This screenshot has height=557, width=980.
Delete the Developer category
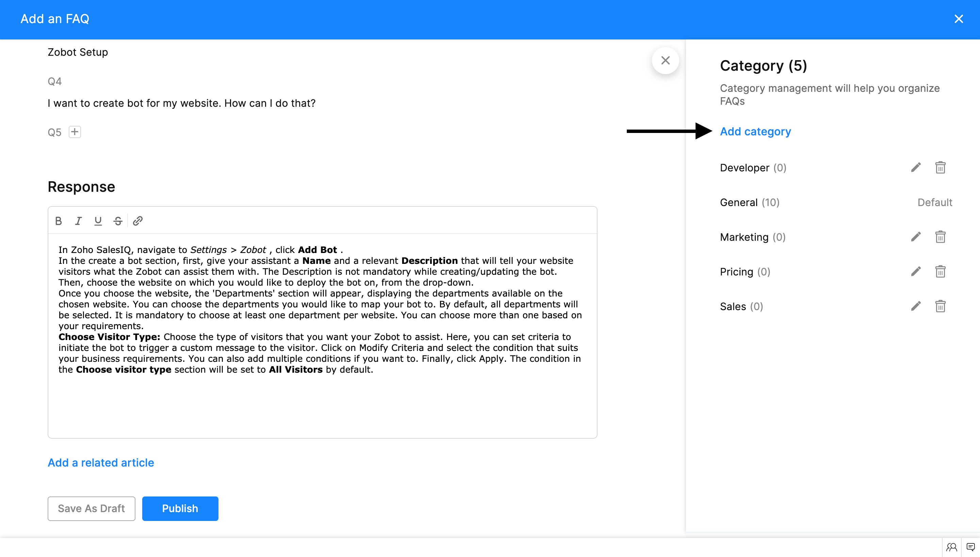click(941, 167)
